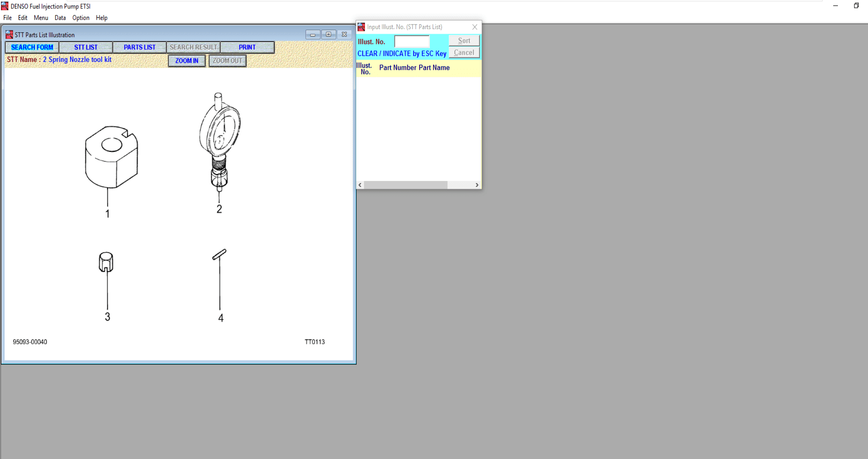
Task: Open the Menu menu item
Action: [41, 18]
